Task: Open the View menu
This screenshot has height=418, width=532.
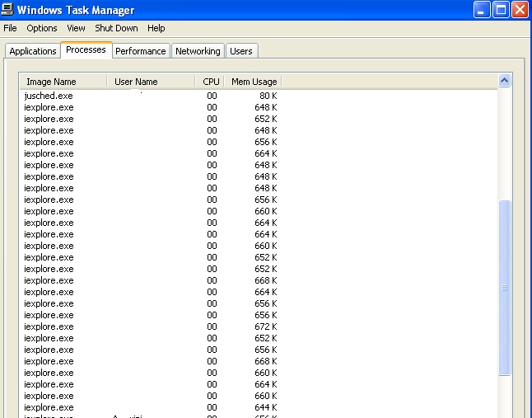Action: pos(76,28)
